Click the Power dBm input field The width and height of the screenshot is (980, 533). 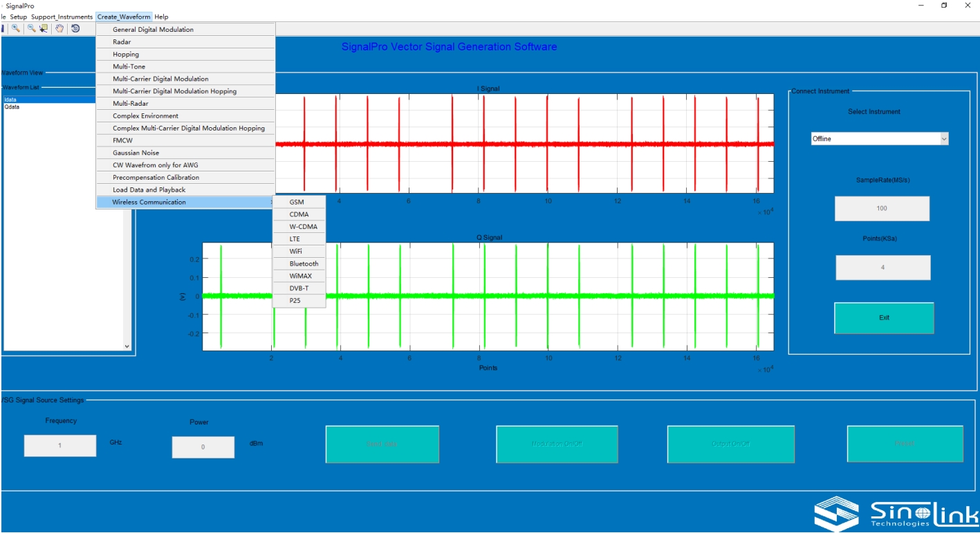point(203,447)
